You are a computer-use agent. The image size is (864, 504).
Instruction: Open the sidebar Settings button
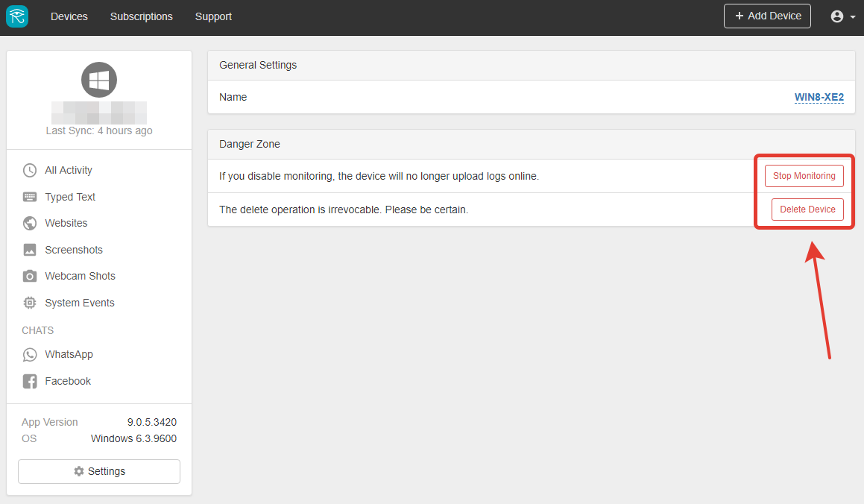(99, 471)
